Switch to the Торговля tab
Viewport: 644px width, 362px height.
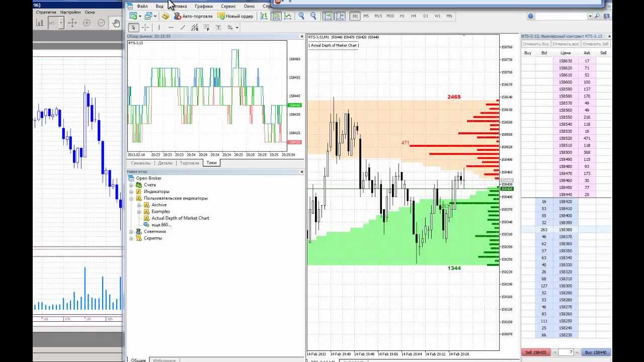click(189, 163)
